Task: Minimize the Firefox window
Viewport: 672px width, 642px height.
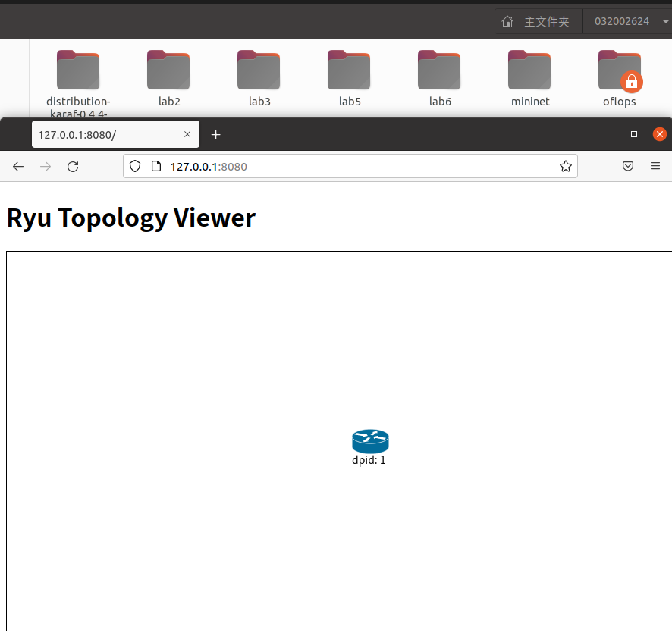Action: (608, 135)
